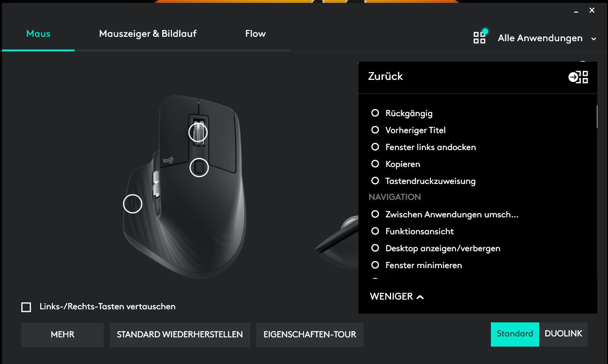Collapse the list with WENIGER

click(x=397, y=296)
